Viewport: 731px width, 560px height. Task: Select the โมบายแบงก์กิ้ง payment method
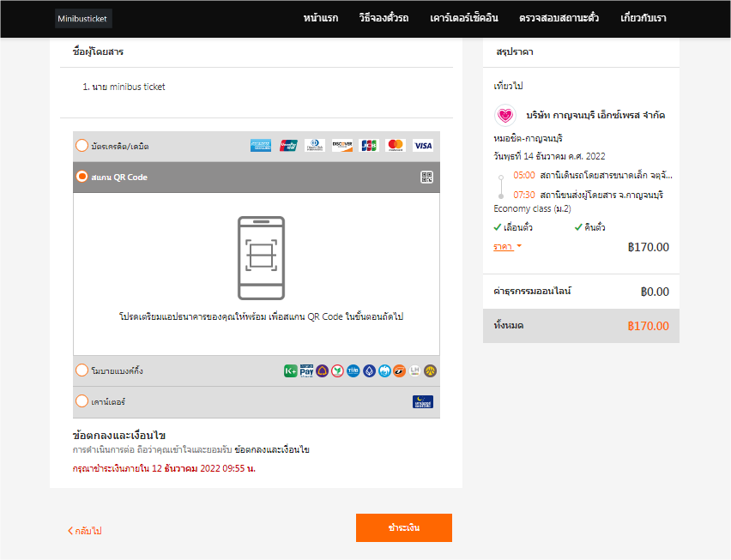(x=82, y=370)
